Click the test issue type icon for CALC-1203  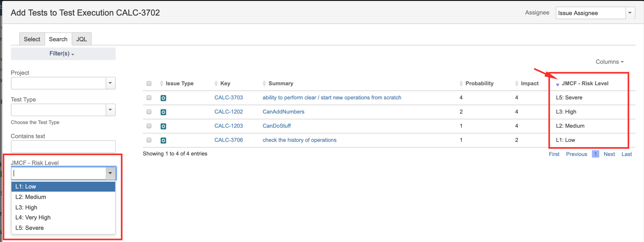coord(163,126)
